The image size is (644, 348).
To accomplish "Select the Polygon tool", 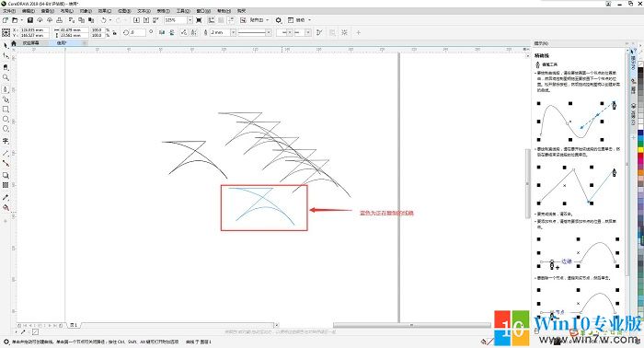I will 6,129.
